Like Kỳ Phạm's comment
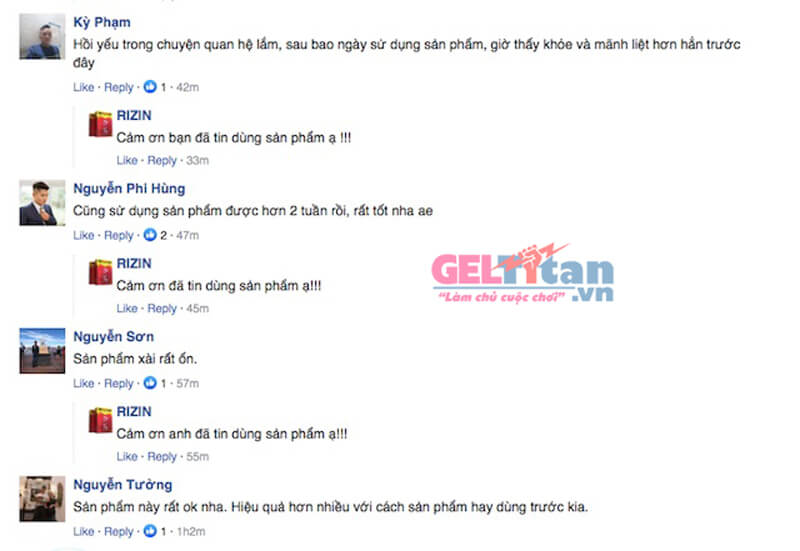Viewport: 800px width, 551px height. [84, 87]
